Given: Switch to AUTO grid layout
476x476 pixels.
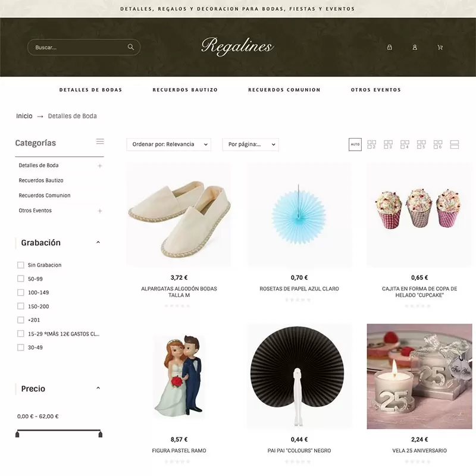Looking at the screenshot, I should point(355,145).
